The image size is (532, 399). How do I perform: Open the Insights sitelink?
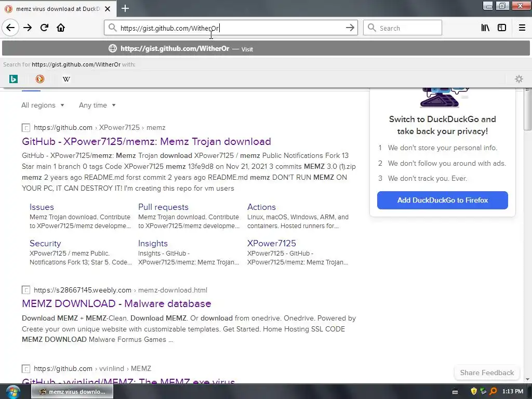click(x=153, y=243)
